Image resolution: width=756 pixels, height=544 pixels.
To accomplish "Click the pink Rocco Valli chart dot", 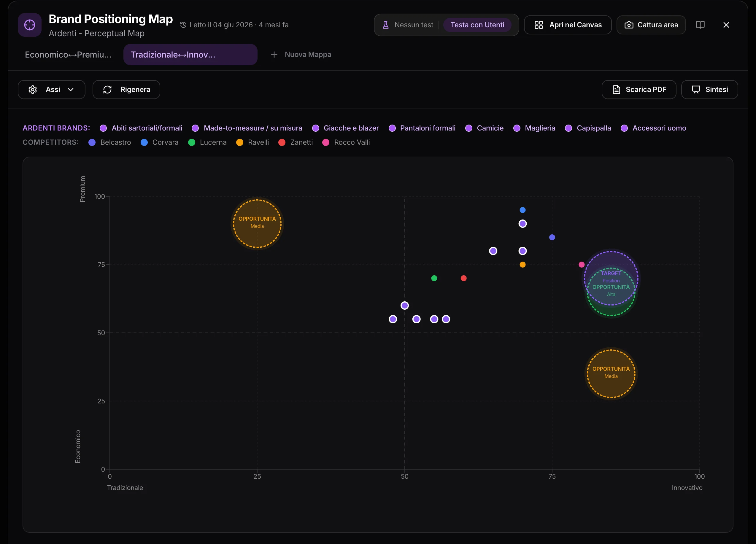I will tap(581, 265).
